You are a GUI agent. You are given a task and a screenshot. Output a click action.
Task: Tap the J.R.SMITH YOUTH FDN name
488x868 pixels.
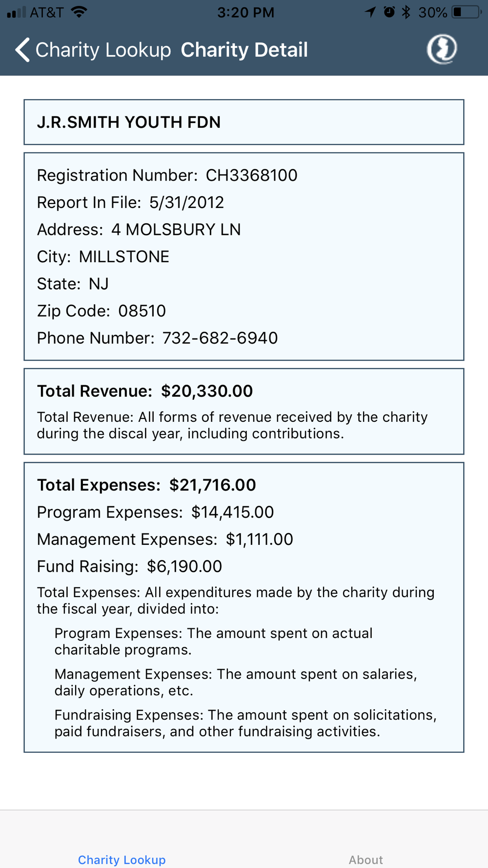pos(129,122)
